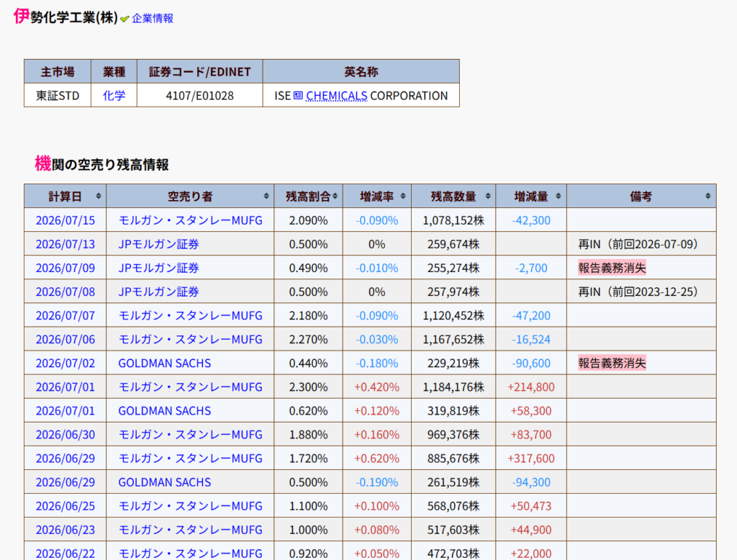
Task: Select the 再IN（前回2023-12-25） note
Action: [x=638, y=292]
